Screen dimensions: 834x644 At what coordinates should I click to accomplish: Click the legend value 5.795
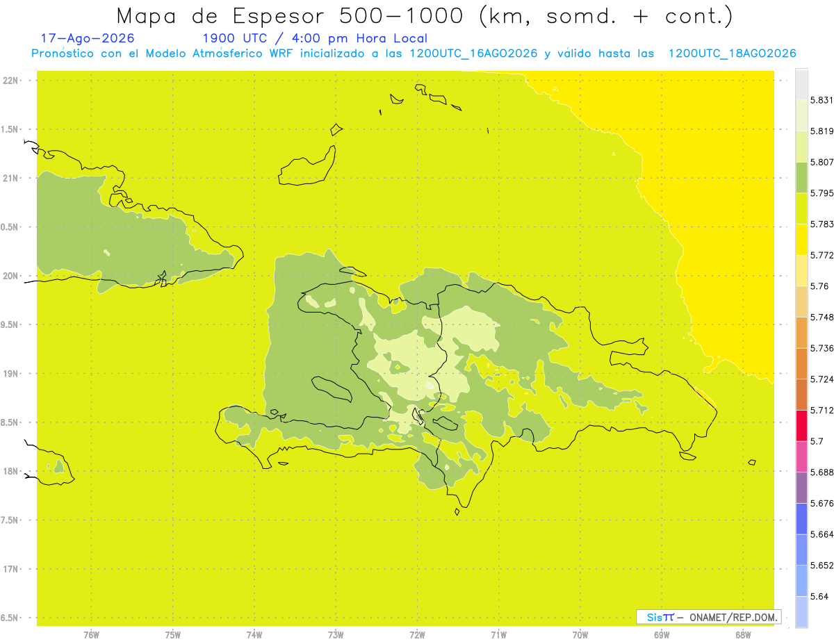tap(821, 193)
